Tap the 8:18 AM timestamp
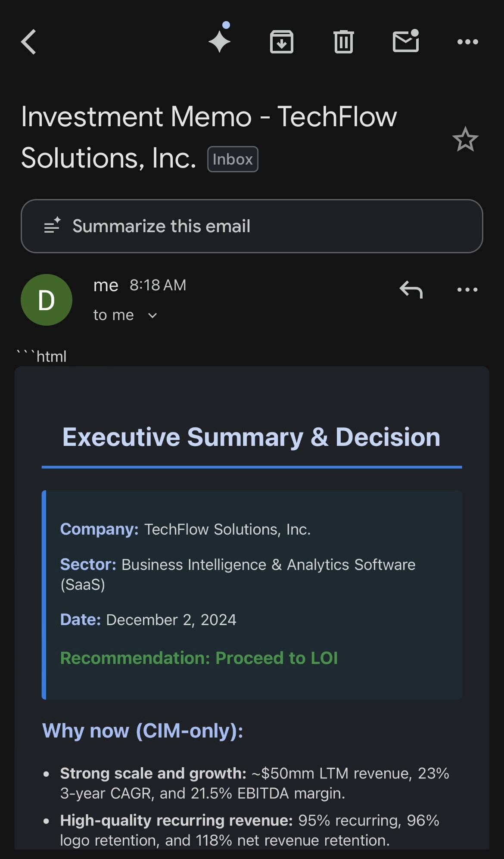This screenshot has height=859, width=504. point(158,285)
